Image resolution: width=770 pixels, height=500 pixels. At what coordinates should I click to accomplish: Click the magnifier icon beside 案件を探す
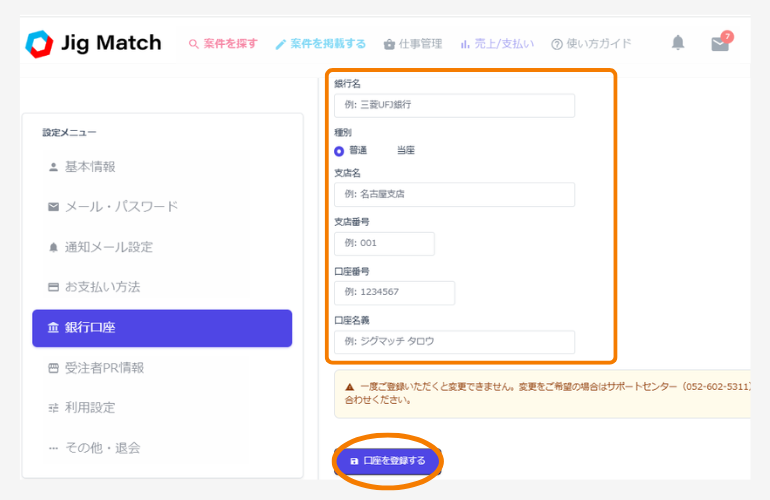(x=193, y=44)
